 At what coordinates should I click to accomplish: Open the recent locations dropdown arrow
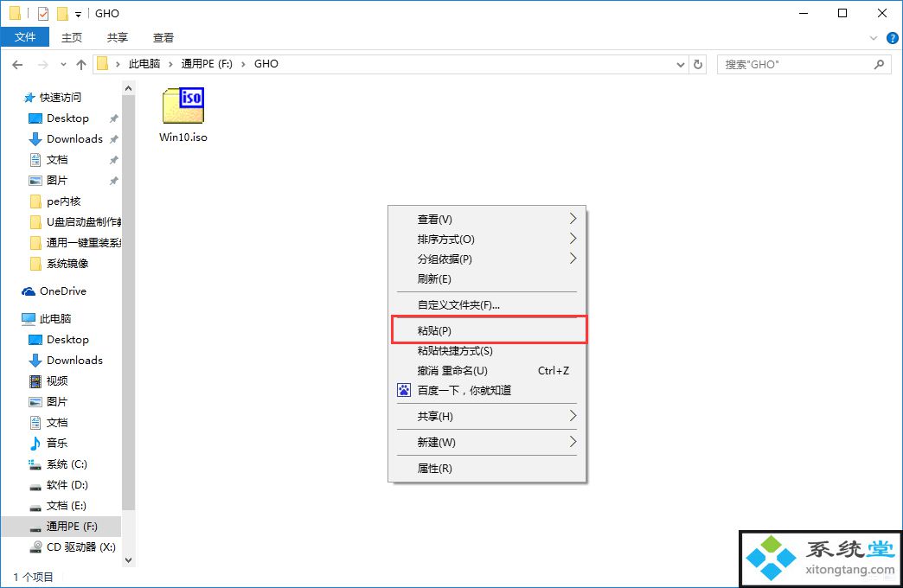[63, 65]
